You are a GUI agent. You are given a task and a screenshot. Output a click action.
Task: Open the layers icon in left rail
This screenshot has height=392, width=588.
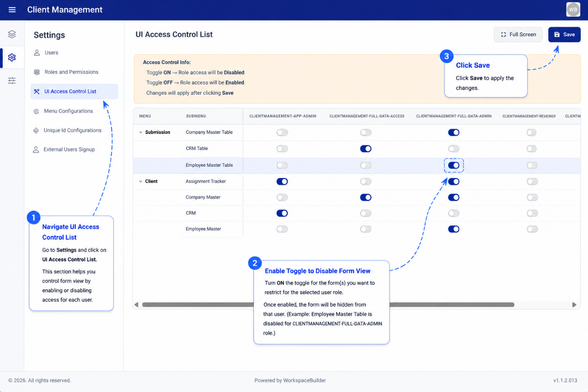[12, 34]
